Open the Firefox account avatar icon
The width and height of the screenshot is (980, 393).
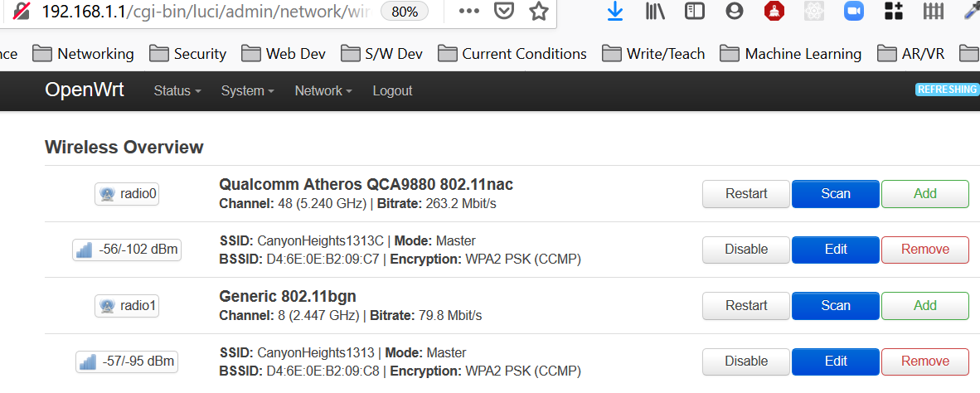[x=735, y=11]
